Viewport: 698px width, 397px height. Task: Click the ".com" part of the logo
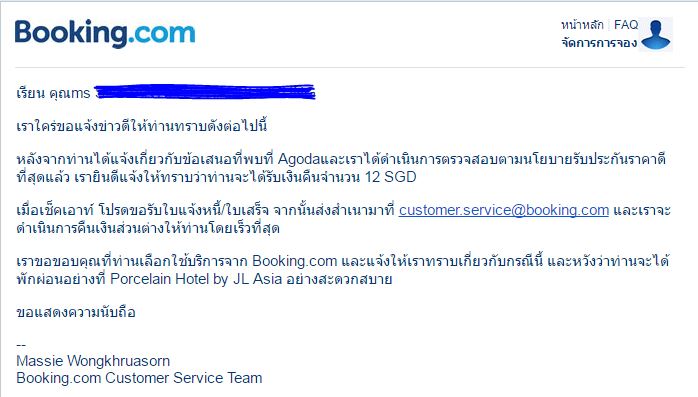(162, 34)
